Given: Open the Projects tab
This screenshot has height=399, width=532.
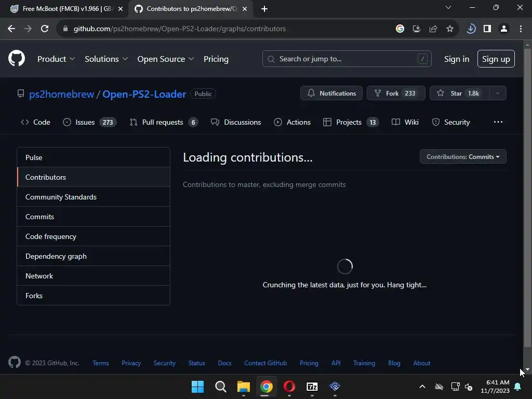Looking at the screenshot, I should click(x=351, y=122).
